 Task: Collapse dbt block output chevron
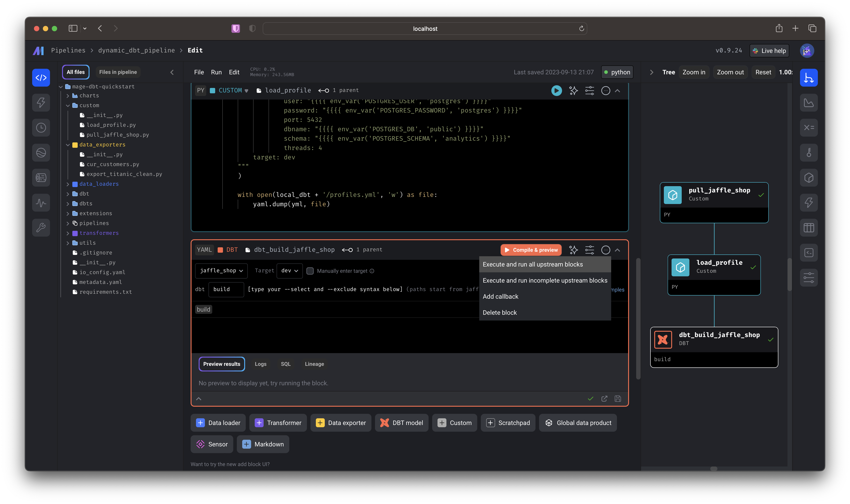pos(199,399)
